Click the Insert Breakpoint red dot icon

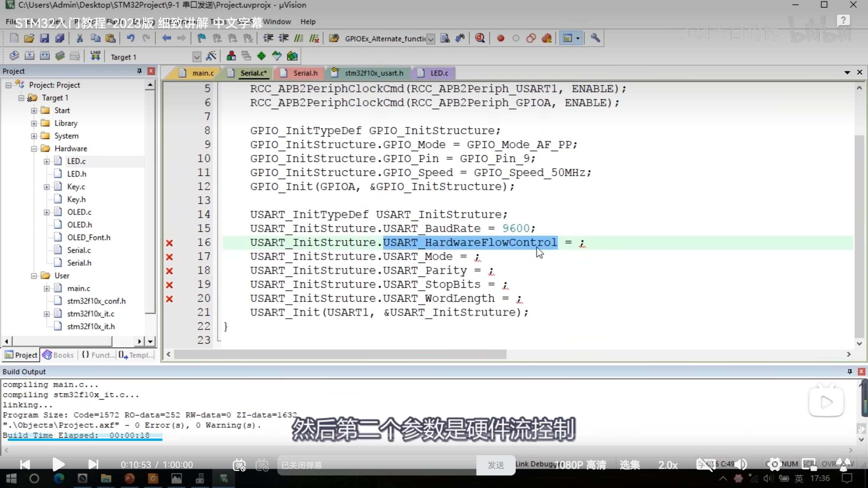pyautogui.click(x=500, y=38)
